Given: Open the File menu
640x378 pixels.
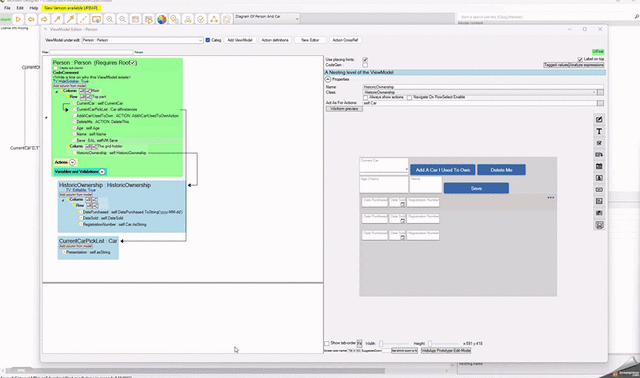Looking at the screenshot, I should click(7, 8).
